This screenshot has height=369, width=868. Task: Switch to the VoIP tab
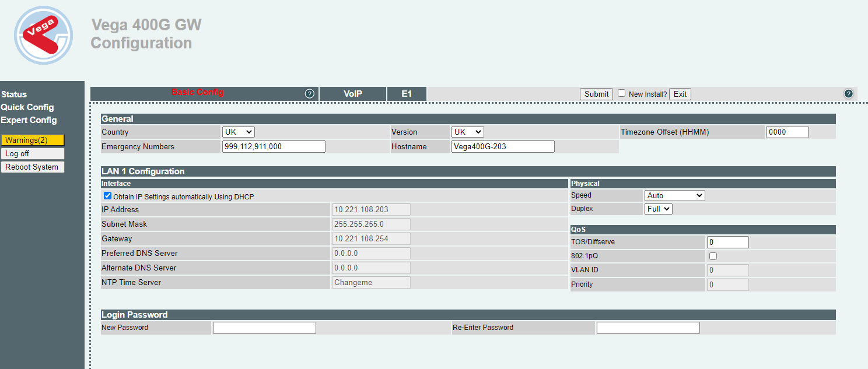pos(353,94)
